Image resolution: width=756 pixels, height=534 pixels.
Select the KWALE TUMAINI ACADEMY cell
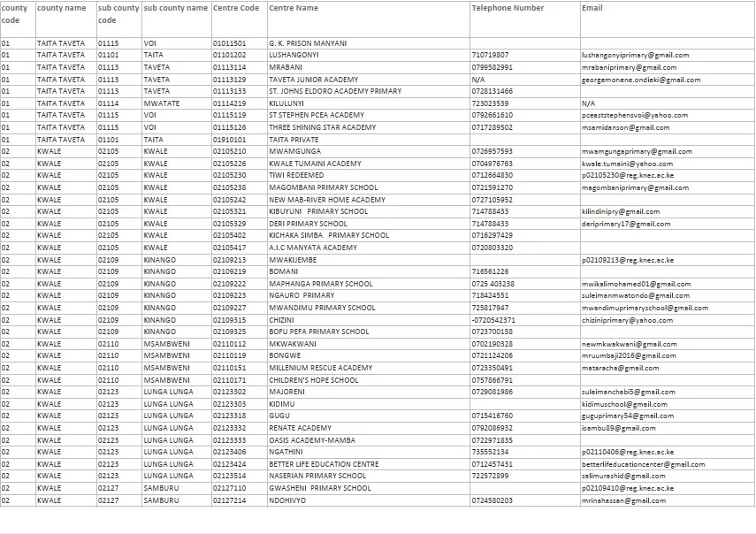[315, 164]
